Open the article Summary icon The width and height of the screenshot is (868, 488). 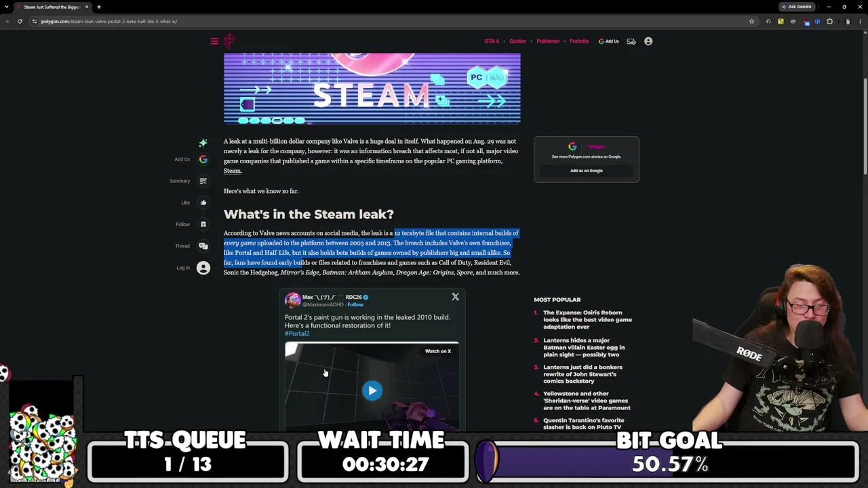pyautogui.click(x=203, y=181)
